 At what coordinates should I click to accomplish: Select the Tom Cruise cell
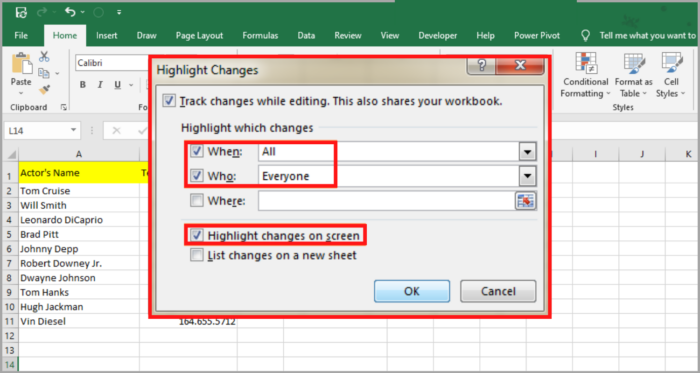coord(79,191)
